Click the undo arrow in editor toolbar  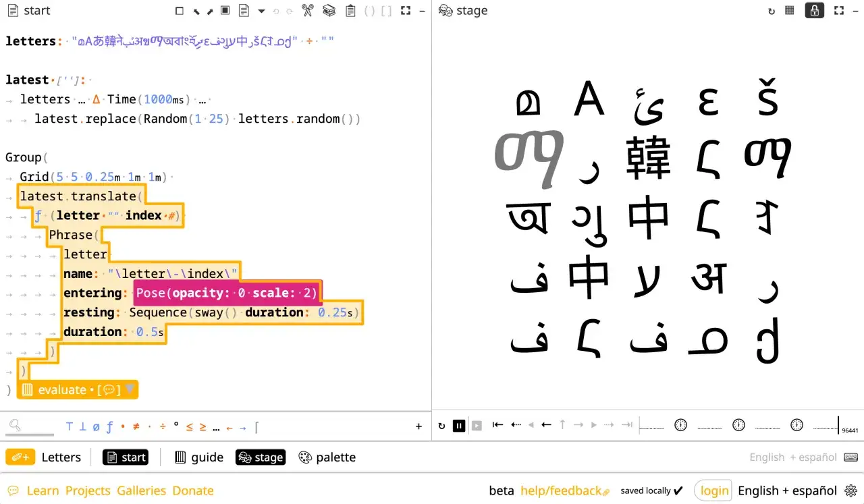(x=276, y=11)
